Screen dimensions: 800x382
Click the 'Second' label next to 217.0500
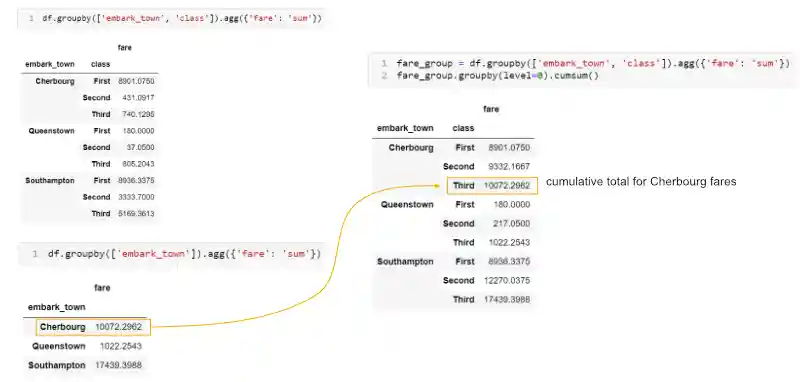click(459, 223)
